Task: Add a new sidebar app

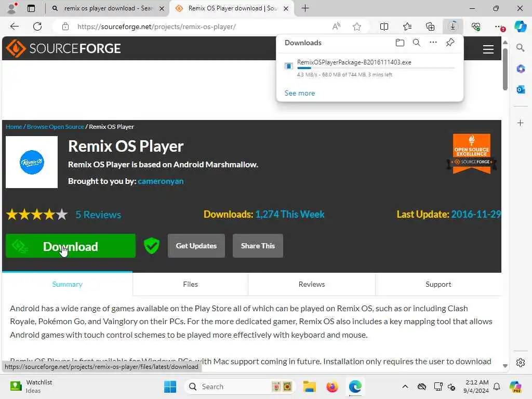Action: tap(521, 123)
